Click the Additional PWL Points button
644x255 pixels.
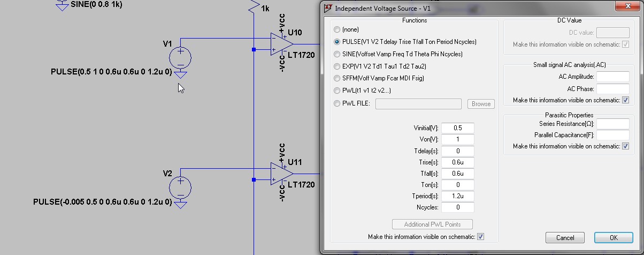click(x=432, y=224)
